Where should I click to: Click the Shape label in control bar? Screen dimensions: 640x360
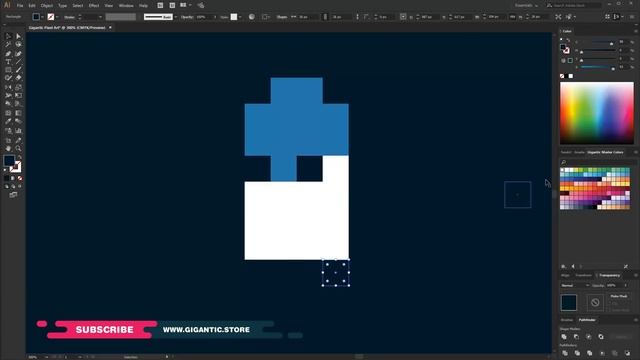[282, 17]
